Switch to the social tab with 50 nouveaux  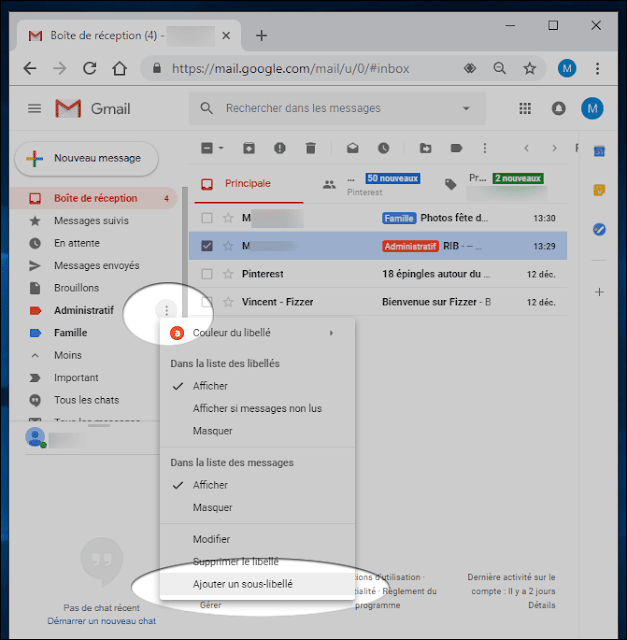point(373,183)
